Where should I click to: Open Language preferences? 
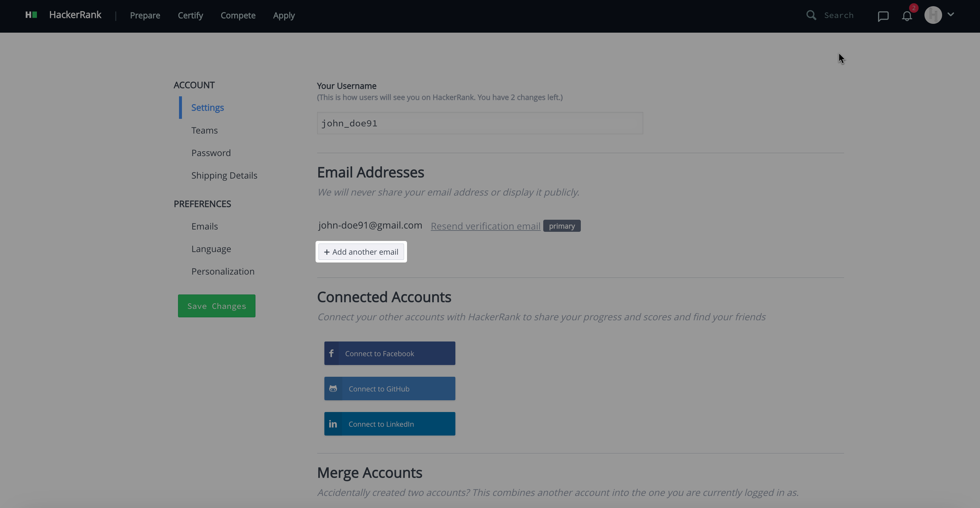tap(211, 249)
